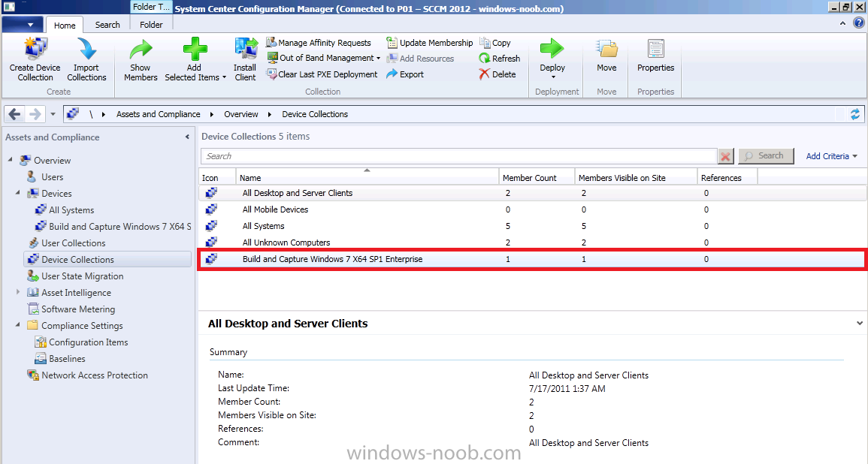Viewport: 868px width, 464px height.
Task: Sort by References column header
Action: [727, 177]
